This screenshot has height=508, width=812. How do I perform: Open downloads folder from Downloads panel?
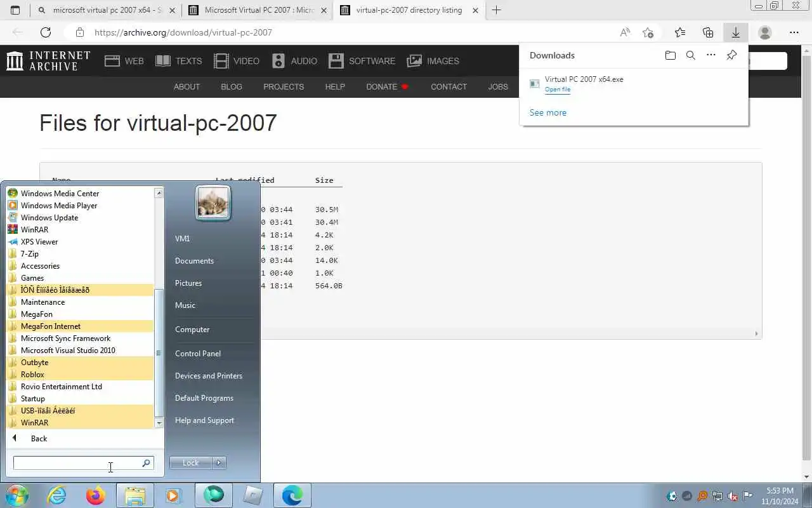coord(671,55)
